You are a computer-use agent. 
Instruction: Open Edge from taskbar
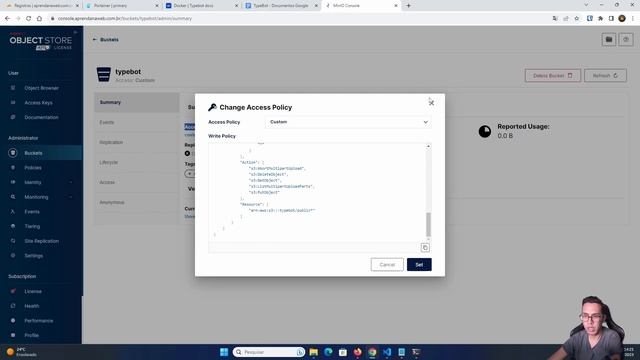[328, 352]
